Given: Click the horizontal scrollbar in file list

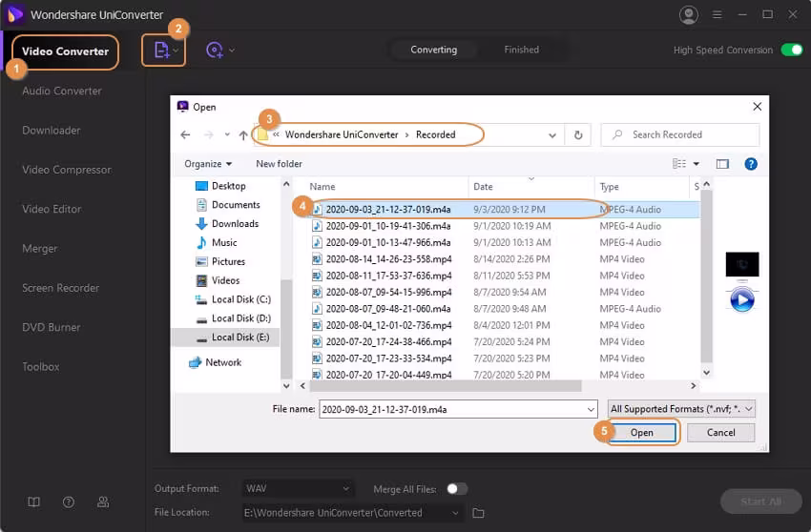Looking at the screenshot, I should coord(446,386).
